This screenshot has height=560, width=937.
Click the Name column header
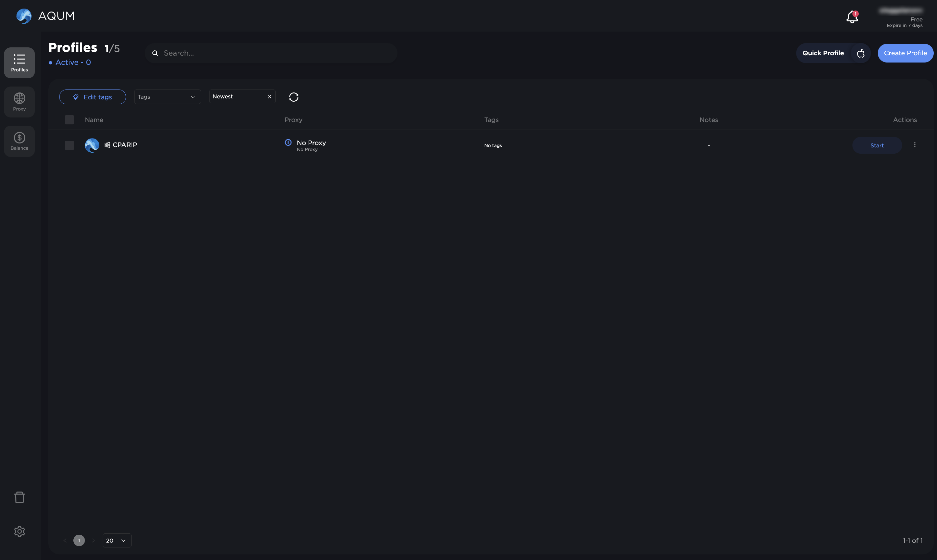tap(94, 120)
